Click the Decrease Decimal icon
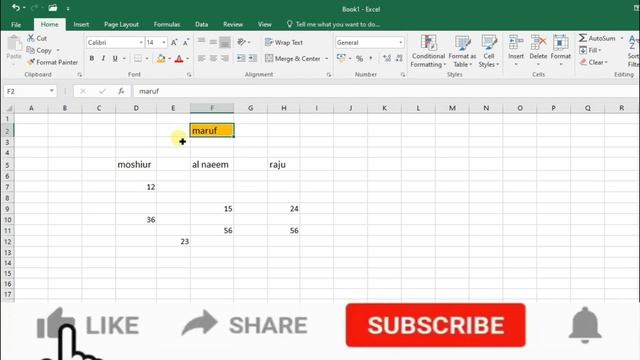 point(399,58)
